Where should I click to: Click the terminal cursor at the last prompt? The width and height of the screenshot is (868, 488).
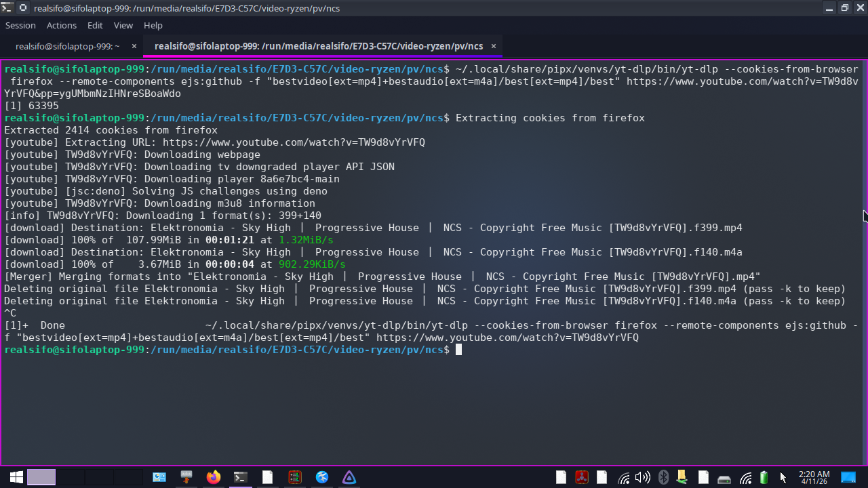[x=458, y=350]
